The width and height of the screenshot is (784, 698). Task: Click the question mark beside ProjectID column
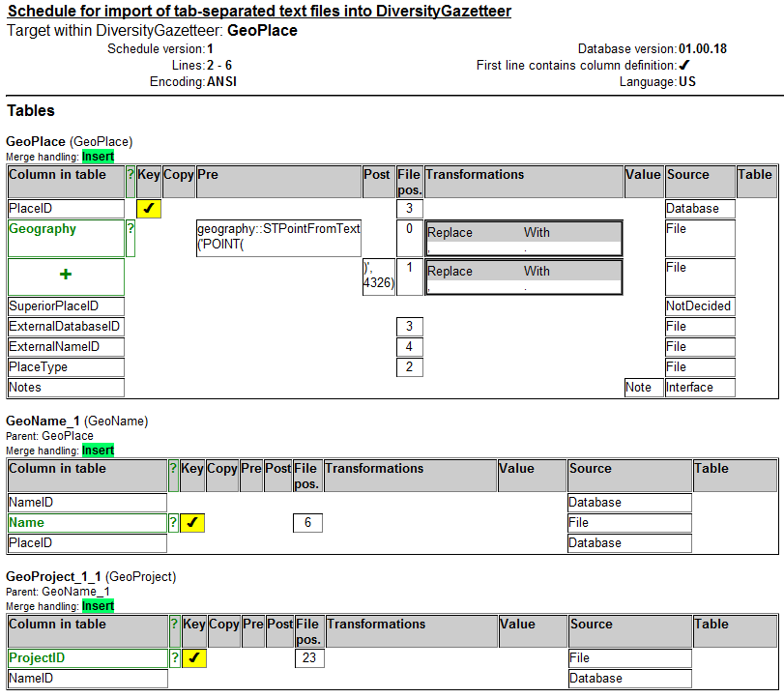tap(175, 658)
